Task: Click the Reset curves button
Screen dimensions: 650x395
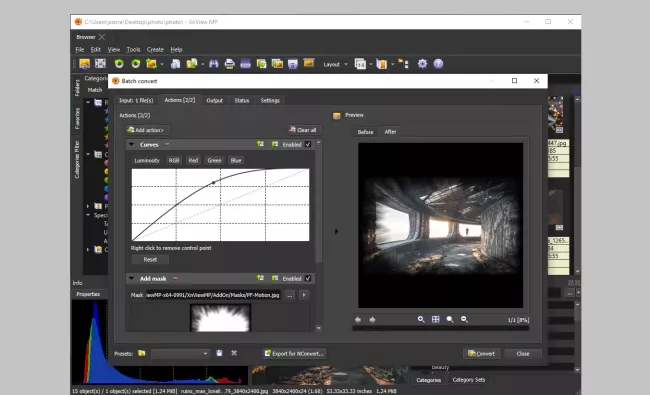Action: click(x=150, y=259)
